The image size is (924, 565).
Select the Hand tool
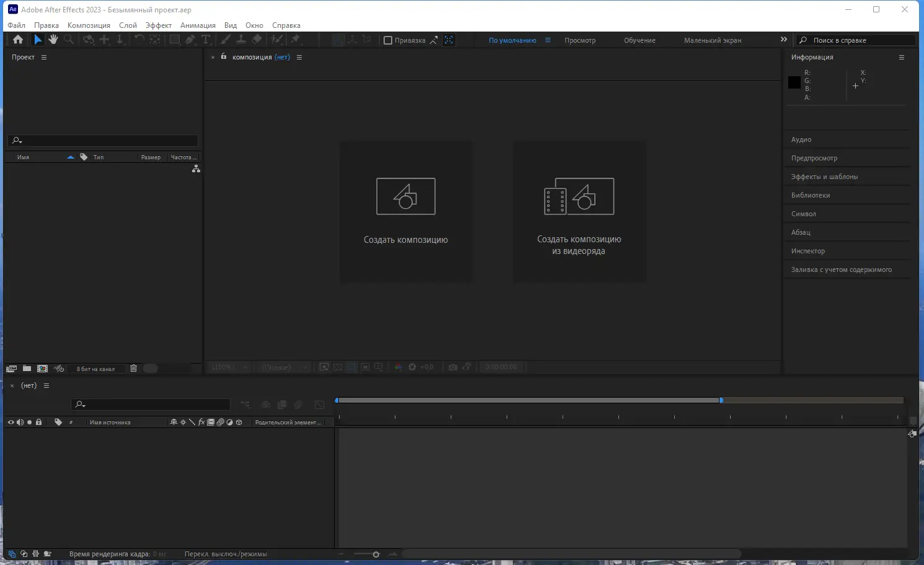tap(53, 39)
